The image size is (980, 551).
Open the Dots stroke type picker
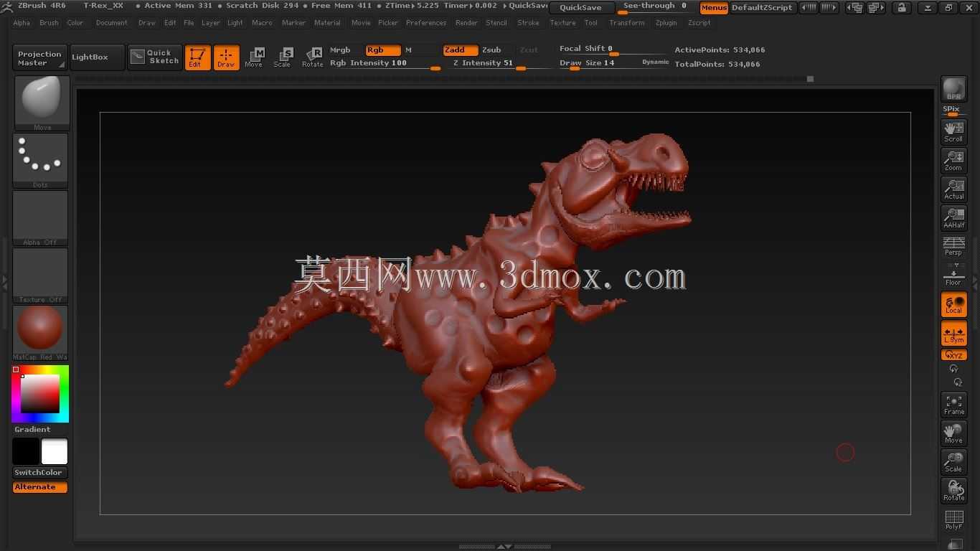pos(40,160)
